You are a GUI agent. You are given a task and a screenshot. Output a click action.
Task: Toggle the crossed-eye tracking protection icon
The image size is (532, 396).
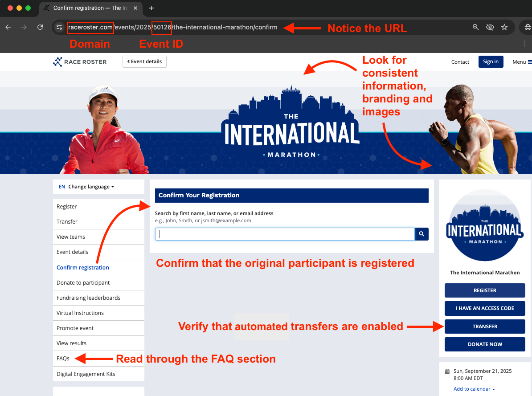click(490, 27)
